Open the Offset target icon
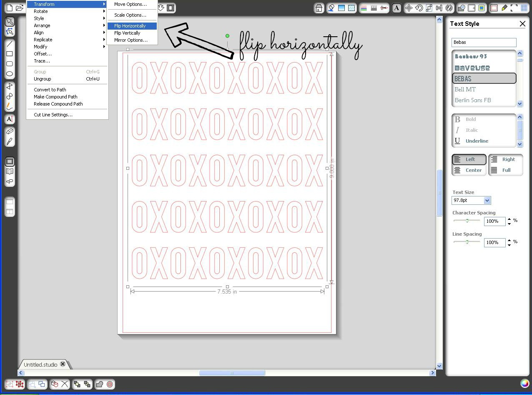This screenshot has height=395, width=532. click(110, 384)
